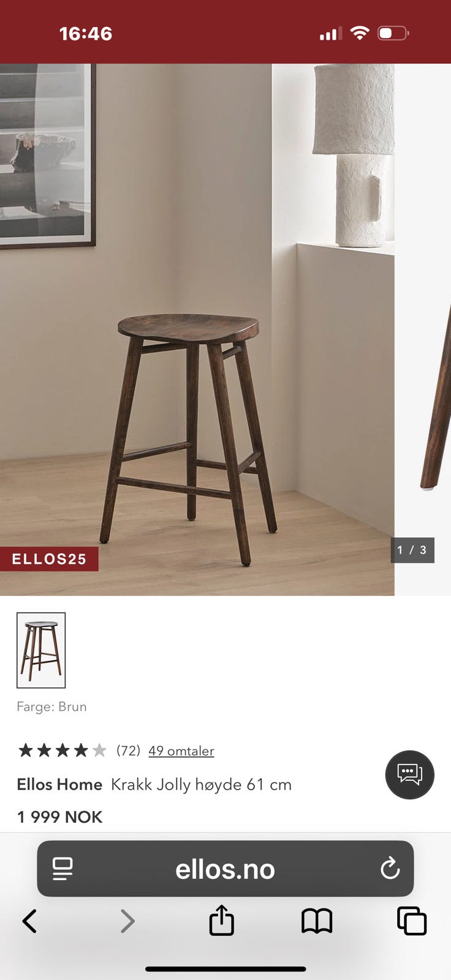Tap the (72) rating count

pyautogui.click(x=128, y=750)
